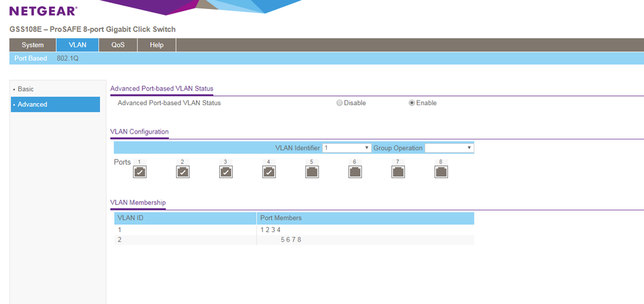Add port 5 to the VLAN
Screen dimensions: 644x304
[x=312, y=172]
